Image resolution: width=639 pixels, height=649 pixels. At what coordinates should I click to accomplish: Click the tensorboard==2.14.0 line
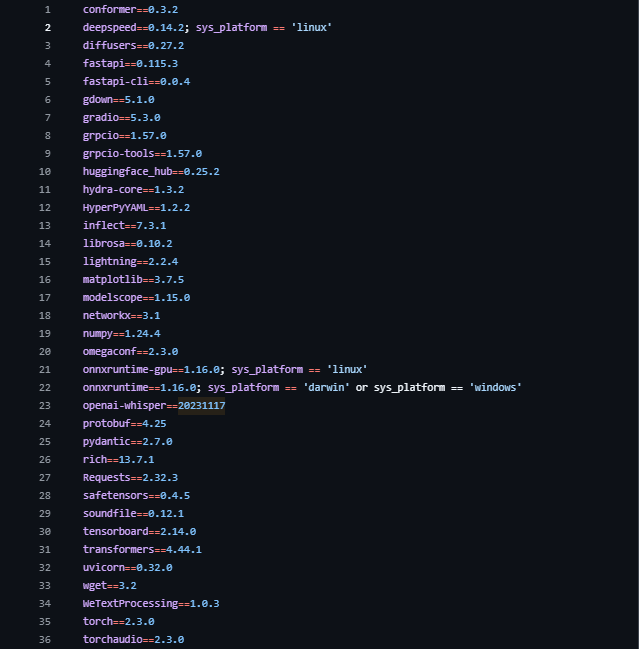(139, 531)
